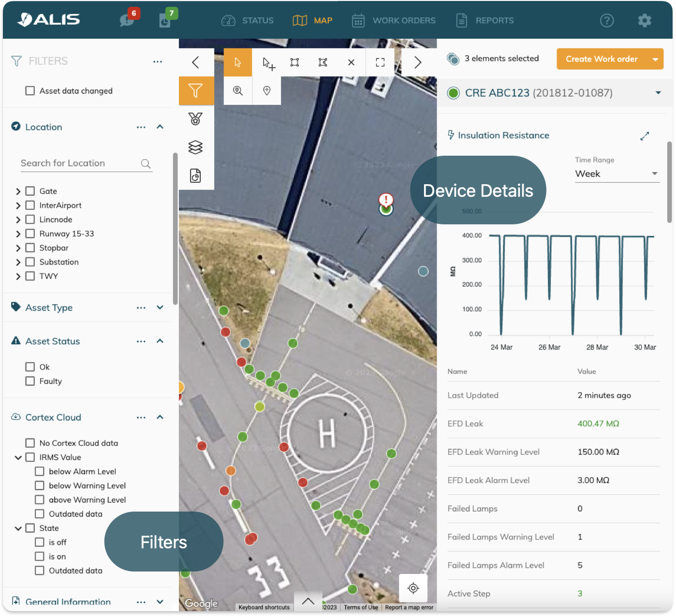Click the Search for Location field
Screen dimensions: 676x616
coord(80,163)
